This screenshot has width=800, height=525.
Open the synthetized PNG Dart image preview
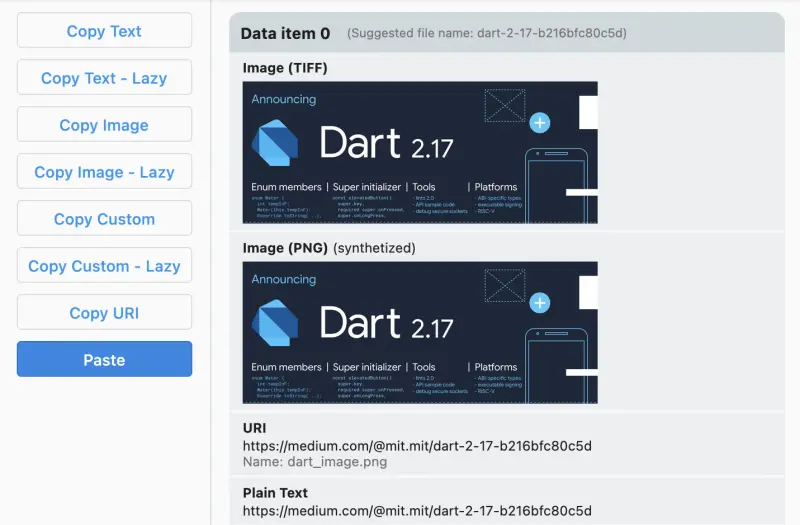(420, 333)
